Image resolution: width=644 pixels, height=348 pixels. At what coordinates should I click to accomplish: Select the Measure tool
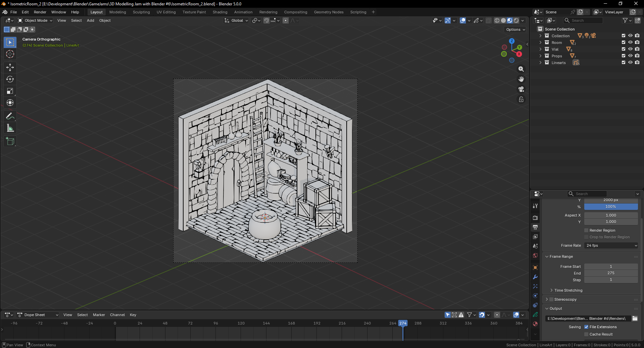pyautogui.click(x=10, y=128)
